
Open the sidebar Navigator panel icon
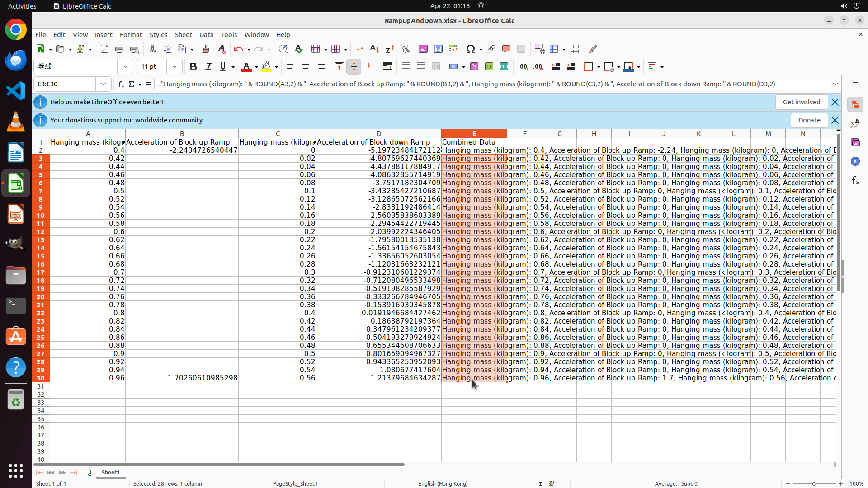click(x=855, y=161)
